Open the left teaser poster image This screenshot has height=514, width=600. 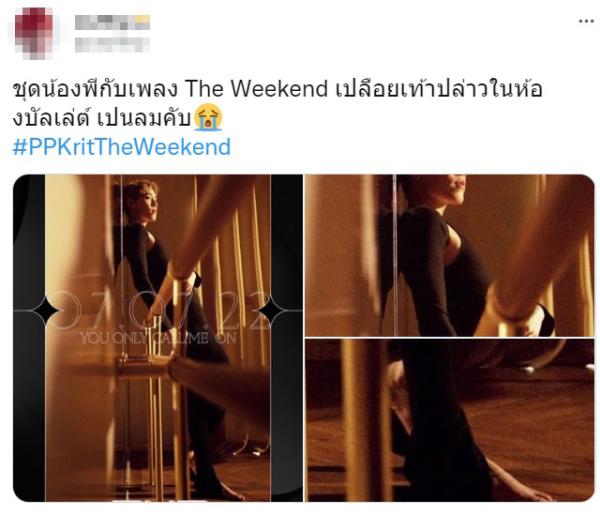[x=158, y=338]
